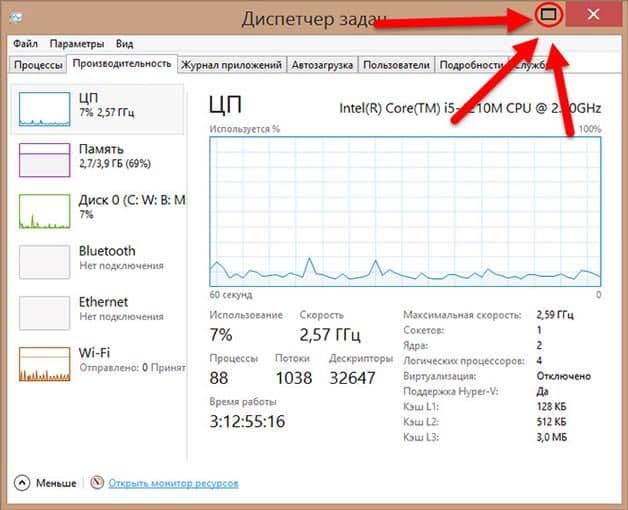This screenshot has width=628, height=510.
Task: Click the Диск 0 activity thumbnail
Action: (44, 211)
